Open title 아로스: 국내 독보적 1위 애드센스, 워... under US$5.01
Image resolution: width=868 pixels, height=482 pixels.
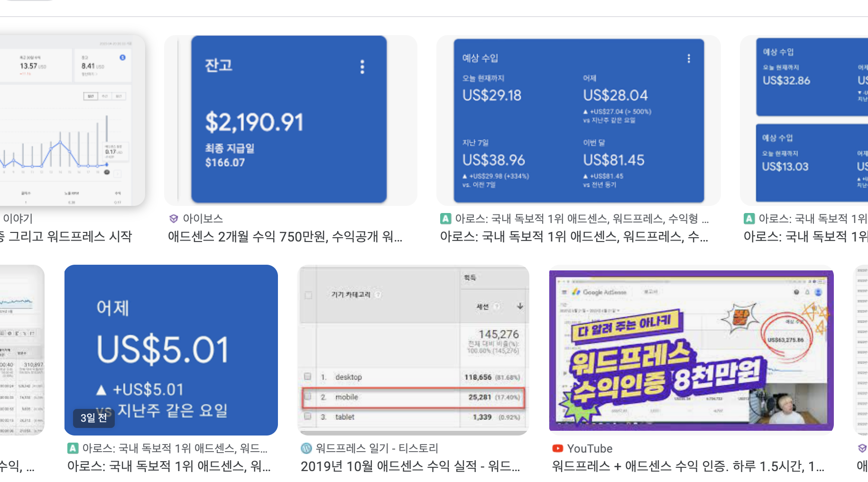(x=169, y=466)
